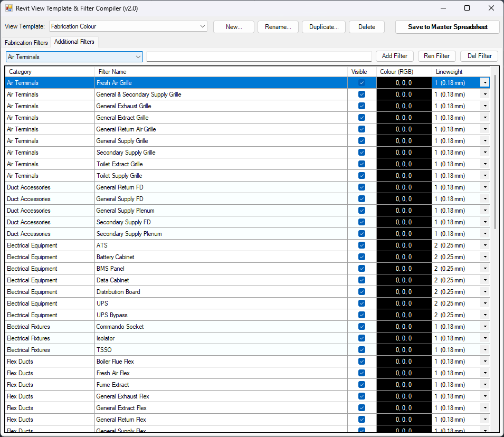The image size is (504, 437).
Task: Select the 'General & Secondary Supply Grille' row
Action: coord(248,94)
